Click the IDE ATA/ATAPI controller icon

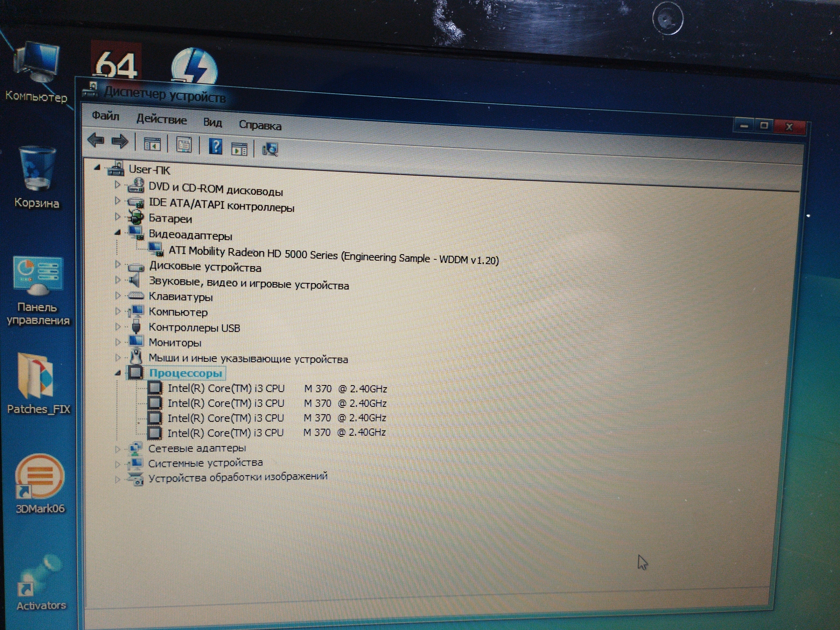pyautogui.click(x=136, y=203)
